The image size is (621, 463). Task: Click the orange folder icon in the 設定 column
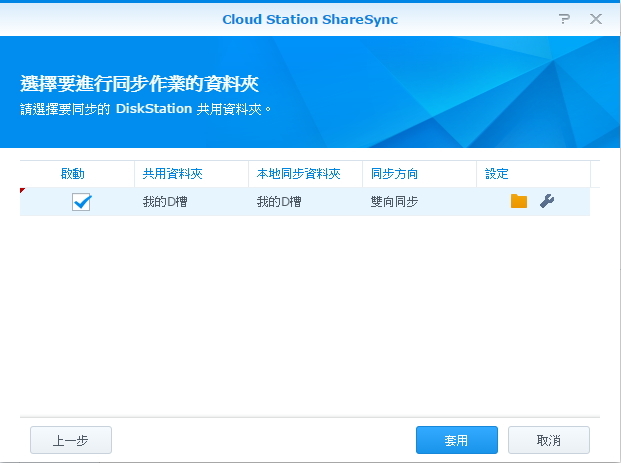pos(518,201)
